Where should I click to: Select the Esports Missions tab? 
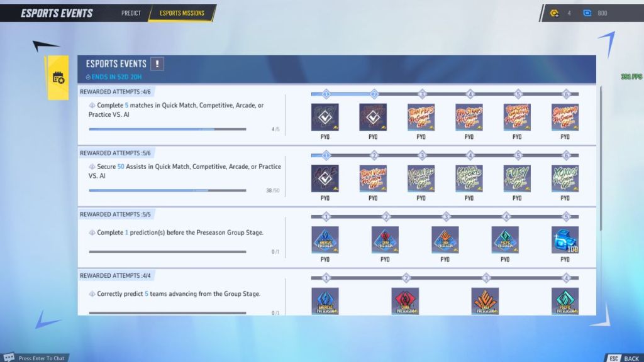[182, 13]
